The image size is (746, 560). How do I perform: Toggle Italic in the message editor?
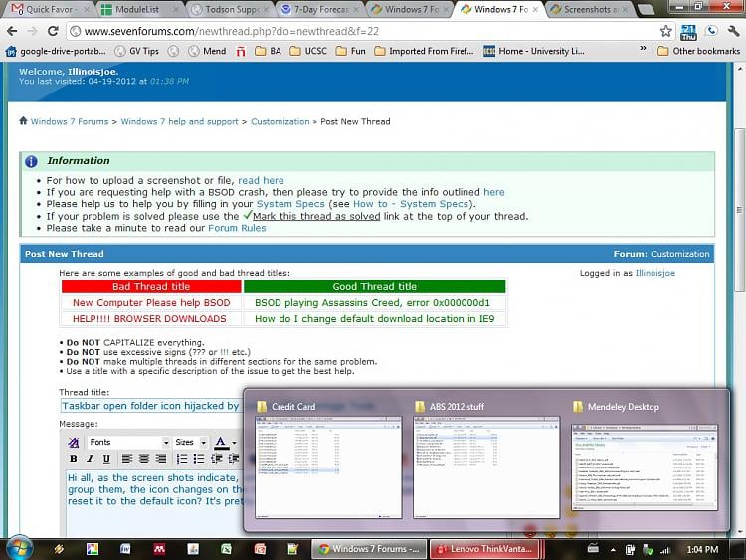(x=90, y=459)
